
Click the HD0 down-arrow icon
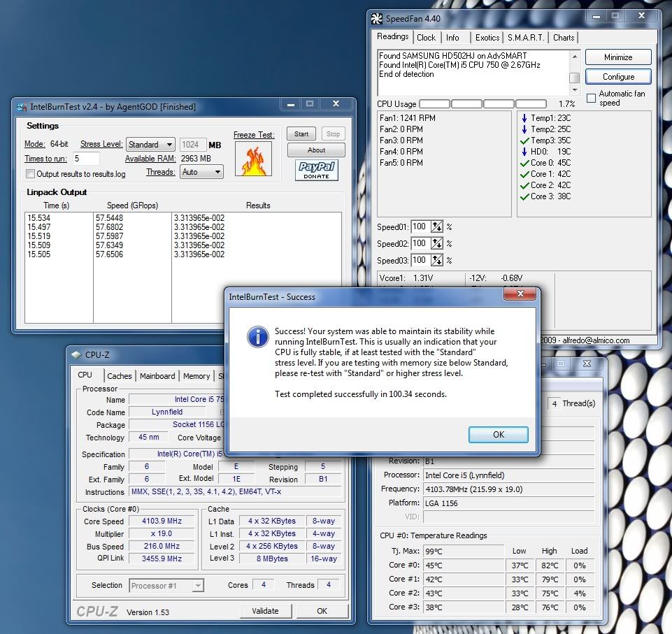pyautogui.click(x=524, y=152)
